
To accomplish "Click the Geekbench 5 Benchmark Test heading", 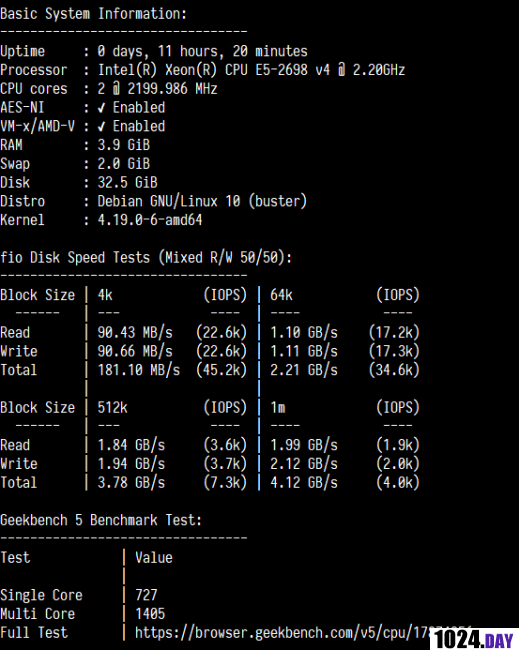I will click(101, 520).
